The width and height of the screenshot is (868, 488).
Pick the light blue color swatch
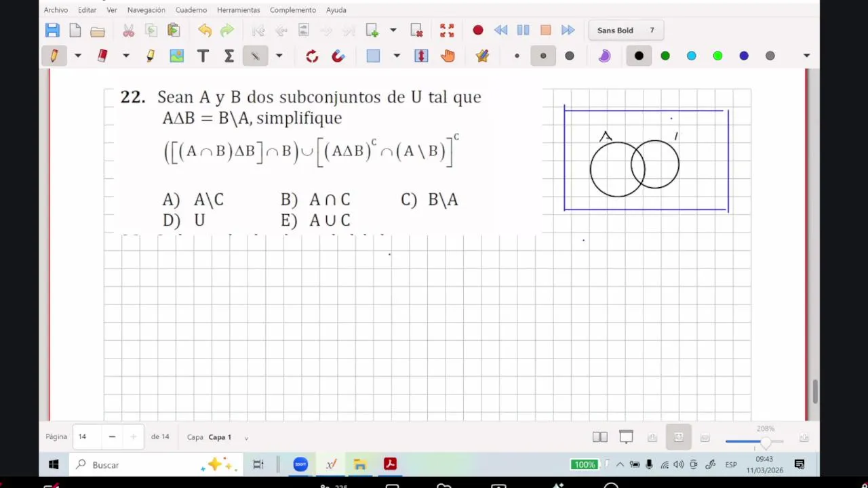click(x=691, y=56)
